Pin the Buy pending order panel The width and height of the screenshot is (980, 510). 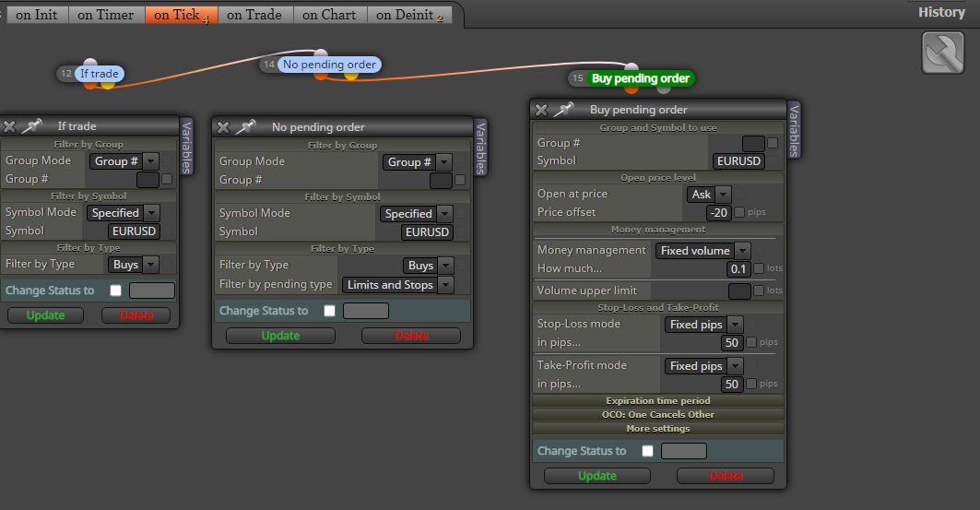pyautogui.click(x=563, y=110)
